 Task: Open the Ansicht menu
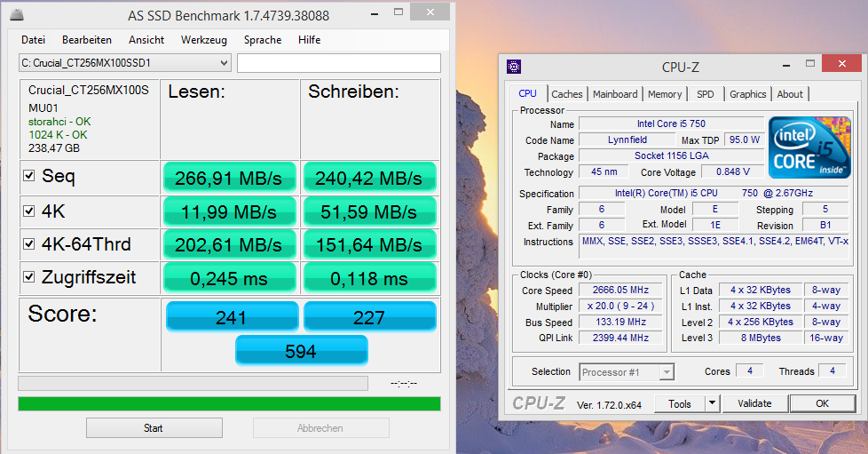146,40
